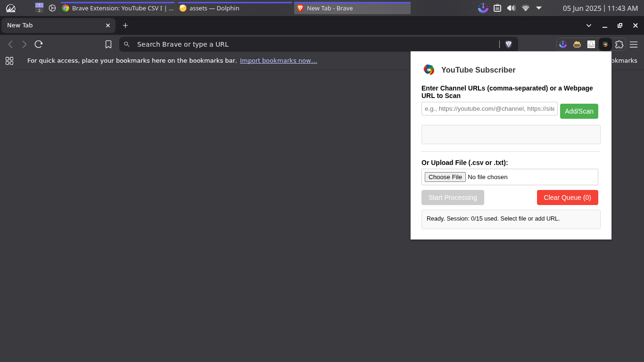The width and height of the screenshot is (644, 362).
Task: Click the Start Processing button
Action: [453, 197]
